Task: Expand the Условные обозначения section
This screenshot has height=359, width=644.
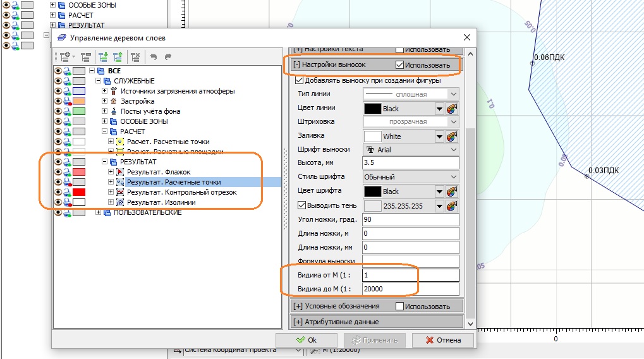Action: [298, 307]
